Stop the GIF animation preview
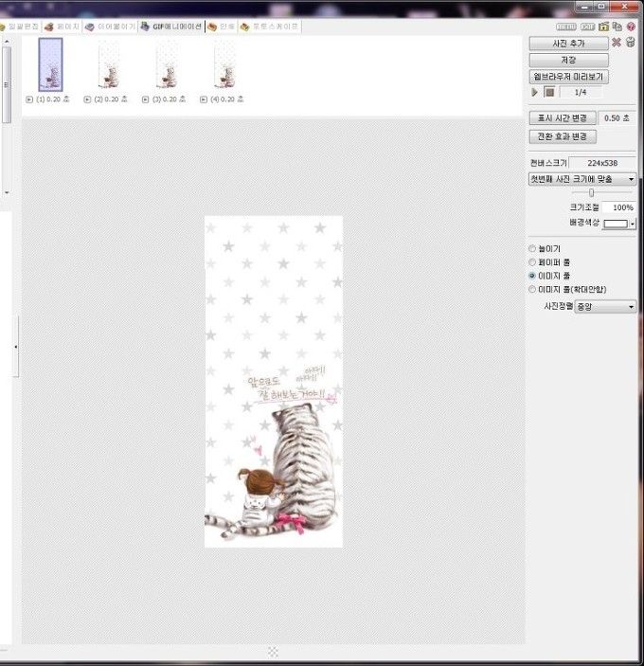The width and height of the screenshot is (644, 666). point(549,92)
